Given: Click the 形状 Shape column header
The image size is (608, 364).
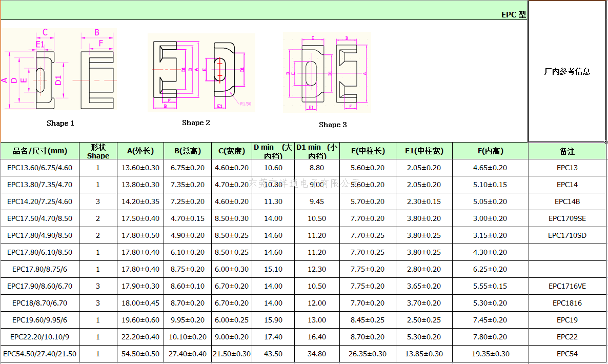Looking at the screenshot, I should pyautogui.click(x=98, y=151).
